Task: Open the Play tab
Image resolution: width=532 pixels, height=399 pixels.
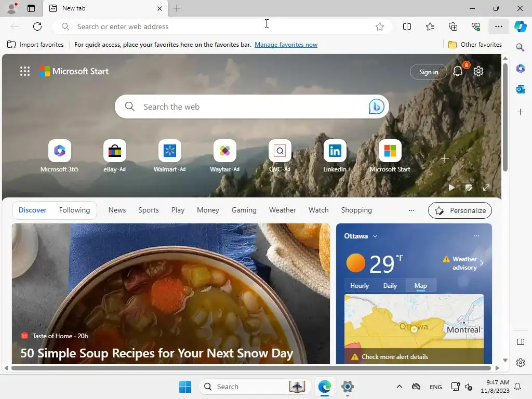Action: (x=178, y=210)
